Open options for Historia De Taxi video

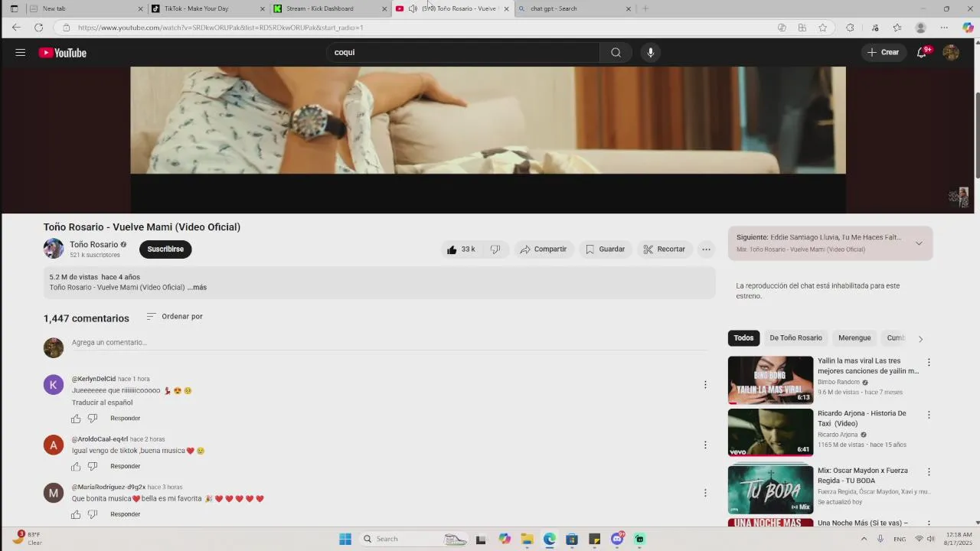[929, 415]
